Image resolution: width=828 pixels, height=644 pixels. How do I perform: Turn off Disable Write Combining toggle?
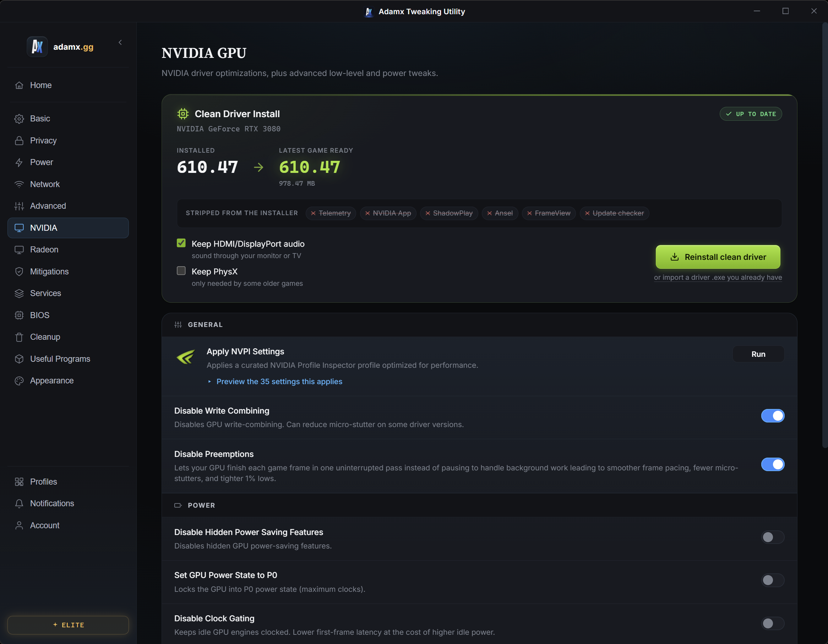(773, 416)
